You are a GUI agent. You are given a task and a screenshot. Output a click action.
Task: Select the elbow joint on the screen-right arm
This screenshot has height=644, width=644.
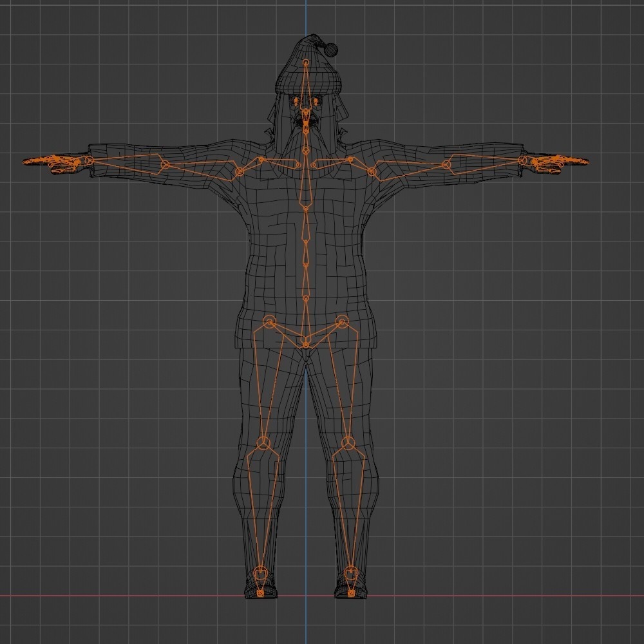[x=446, y=165]
